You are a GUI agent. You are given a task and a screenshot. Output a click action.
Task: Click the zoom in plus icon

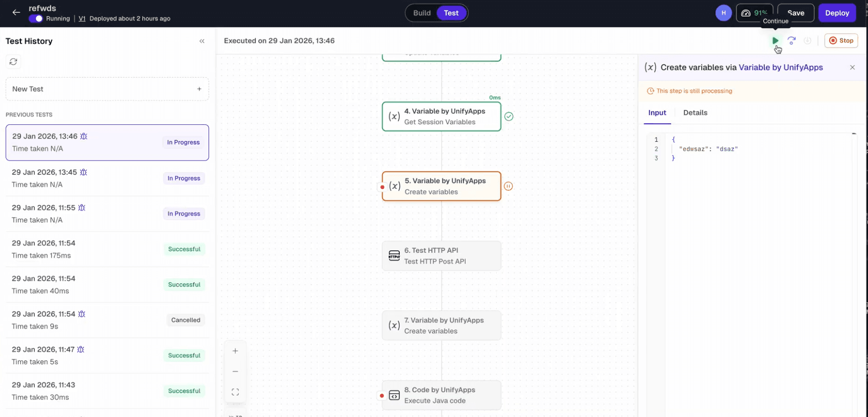(235, 351)
